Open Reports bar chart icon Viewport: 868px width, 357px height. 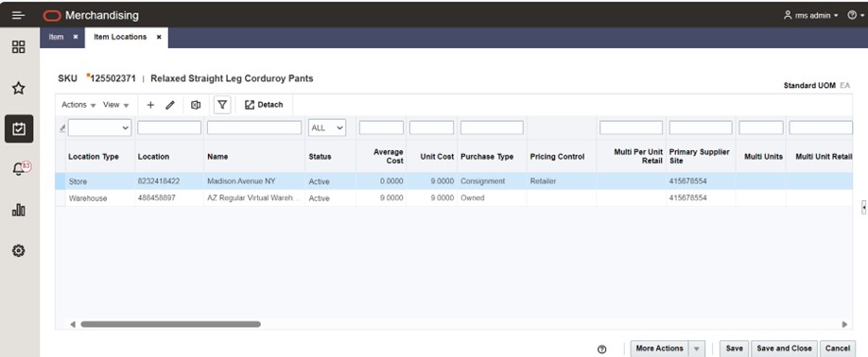[19, 210]
